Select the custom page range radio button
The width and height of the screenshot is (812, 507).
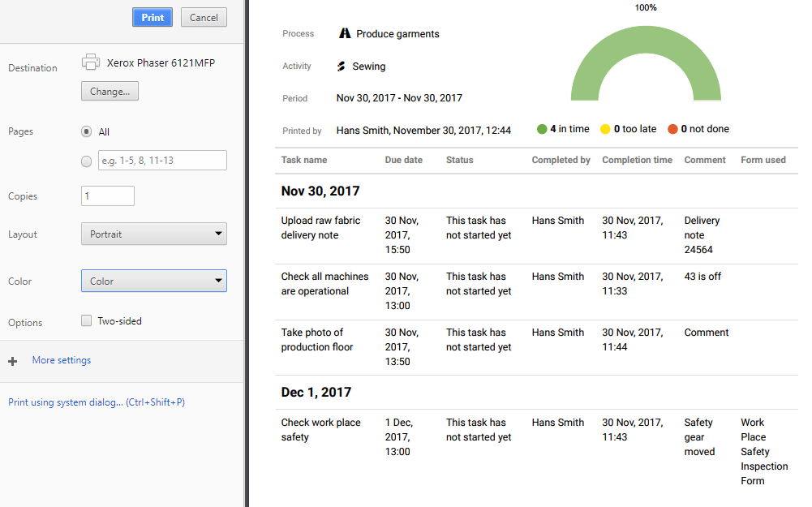click(87, 161)
